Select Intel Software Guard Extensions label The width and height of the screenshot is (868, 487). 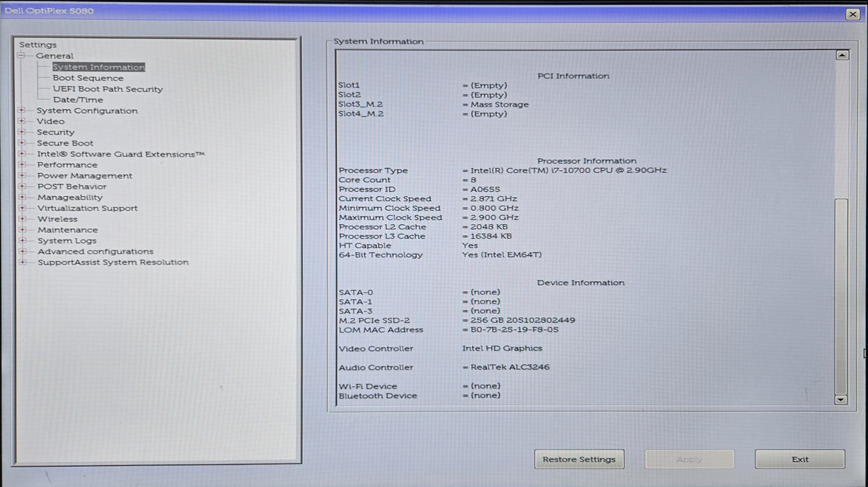[x=121, y=154]
